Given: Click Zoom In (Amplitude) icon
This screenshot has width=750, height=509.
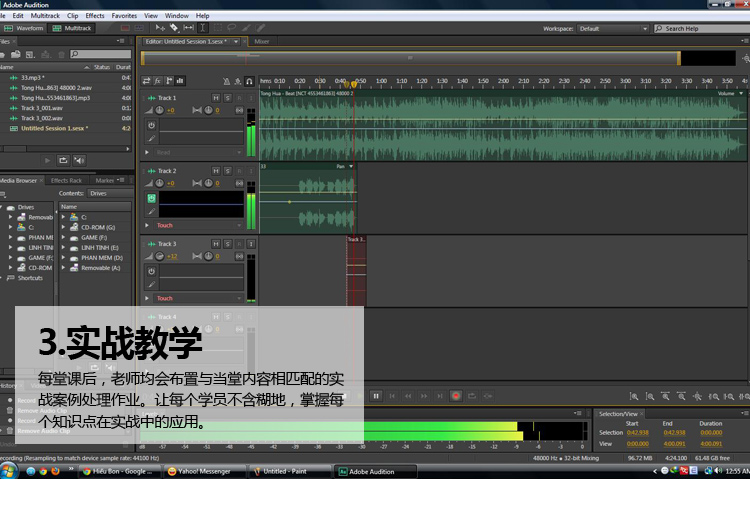Looking at the screenshot, I should [x=634, y=396].
